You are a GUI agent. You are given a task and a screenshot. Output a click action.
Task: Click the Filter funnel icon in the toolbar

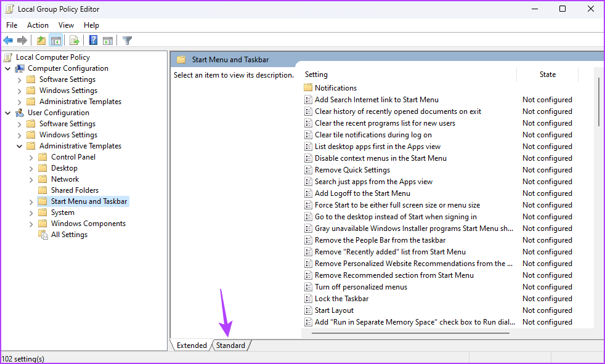tap(127, 40)
